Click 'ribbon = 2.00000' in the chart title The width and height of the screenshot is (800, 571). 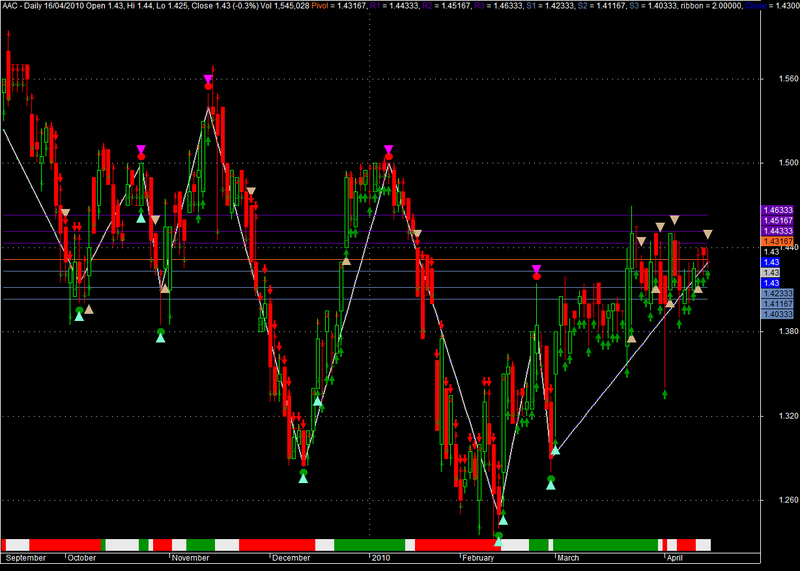point(712,6)
